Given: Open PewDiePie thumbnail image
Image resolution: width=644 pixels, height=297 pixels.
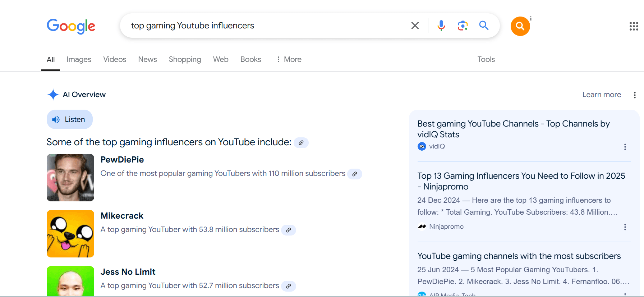Looking at the screenshot, I should tap(70, 178).
